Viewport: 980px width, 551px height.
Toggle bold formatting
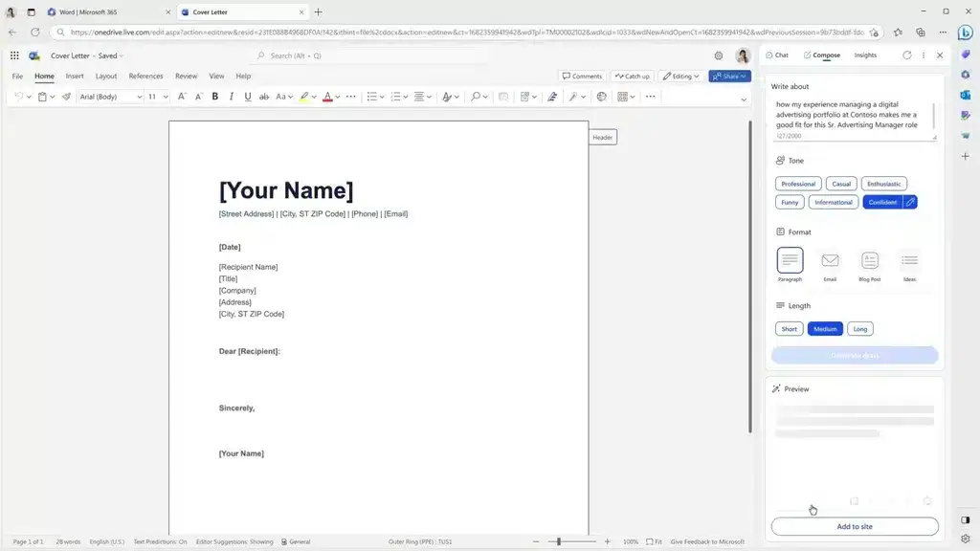[x=214, y=96]
